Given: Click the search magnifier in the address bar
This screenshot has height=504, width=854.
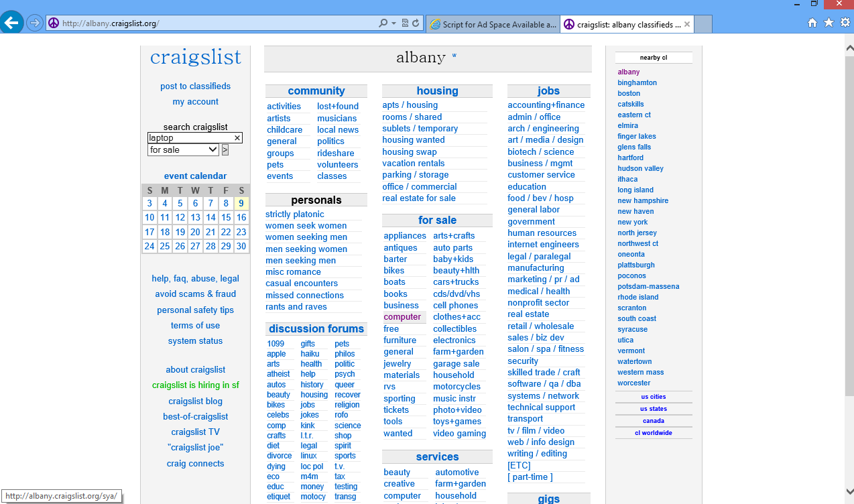Looking at the screenshot, I should click(x=383, y=23).
